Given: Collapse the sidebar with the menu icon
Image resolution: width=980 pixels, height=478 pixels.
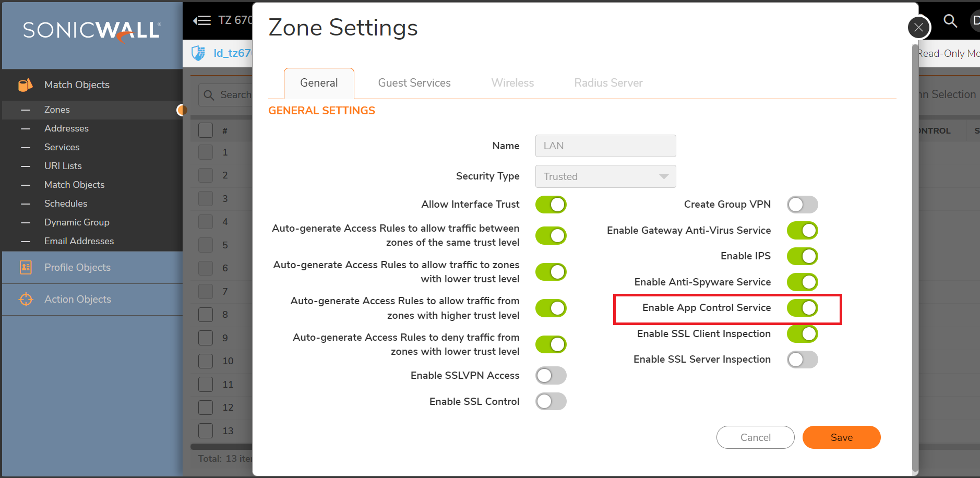Looking at the screenshot, I should click(x=202, y=20).
